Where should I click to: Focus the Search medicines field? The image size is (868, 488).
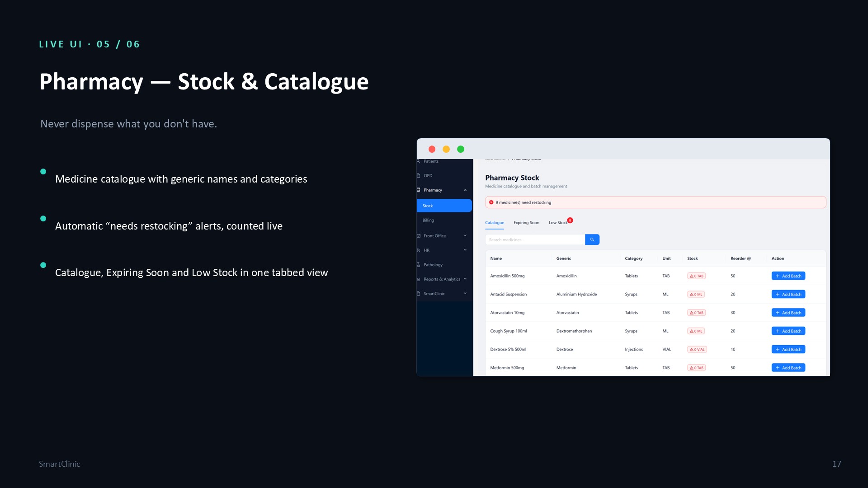(x=535, y=239)
